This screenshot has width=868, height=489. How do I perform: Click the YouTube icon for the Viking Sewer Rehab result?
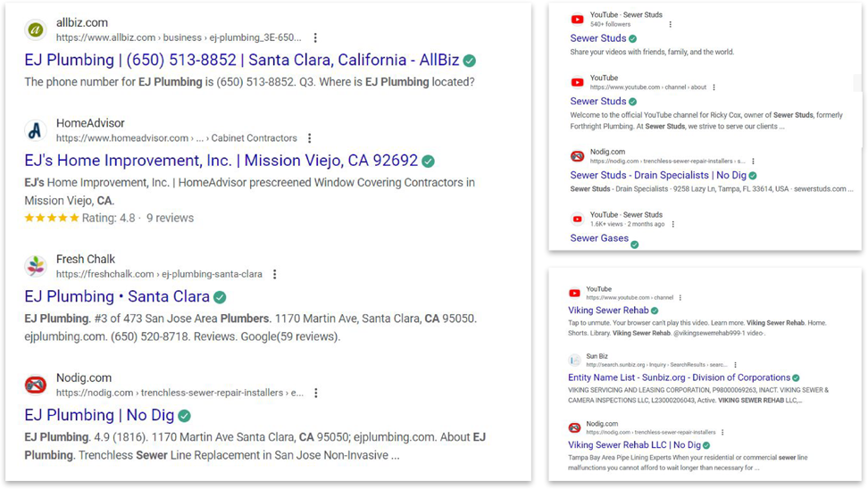tap(574, 294)
